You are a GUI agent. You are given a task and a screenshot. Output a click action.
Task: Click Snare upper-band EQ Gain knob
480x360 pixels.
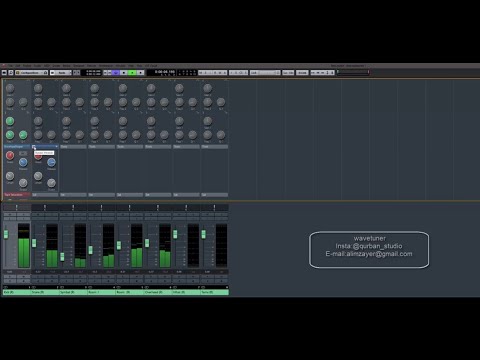pyautogui.click(x=38, y=88)
